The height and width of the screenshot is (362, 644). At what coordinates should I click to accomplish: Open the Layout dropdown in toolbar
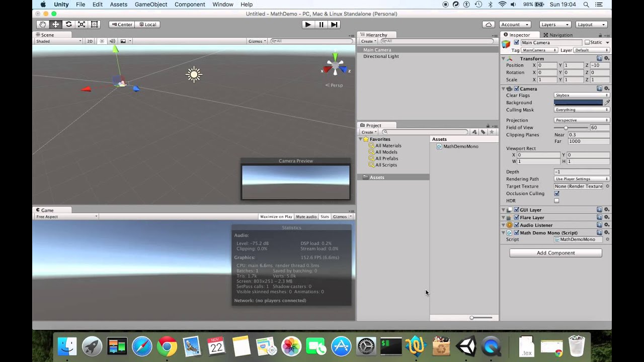pyautogui.click(x=591, y=24)
